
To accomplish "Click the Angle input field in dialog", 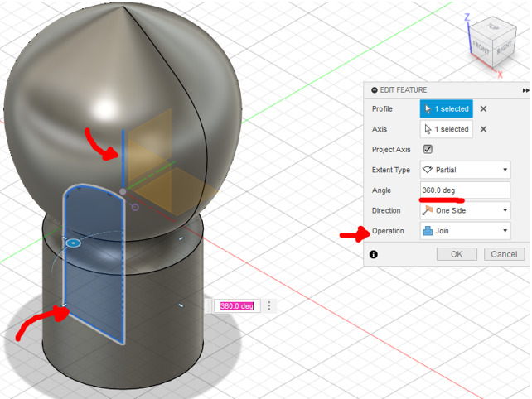I will pyautogui.click(x=465, y=190).
